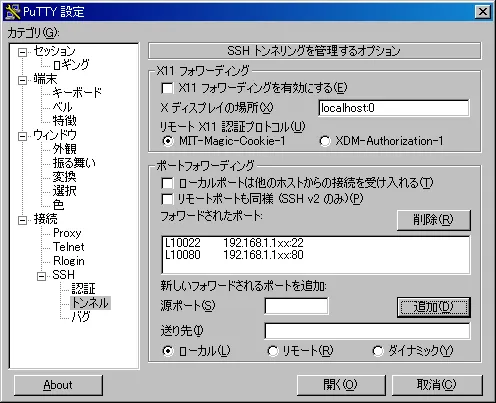Select XDM-Authorization-1 radio button
496x403 pixels.
[x=325, y=141]
